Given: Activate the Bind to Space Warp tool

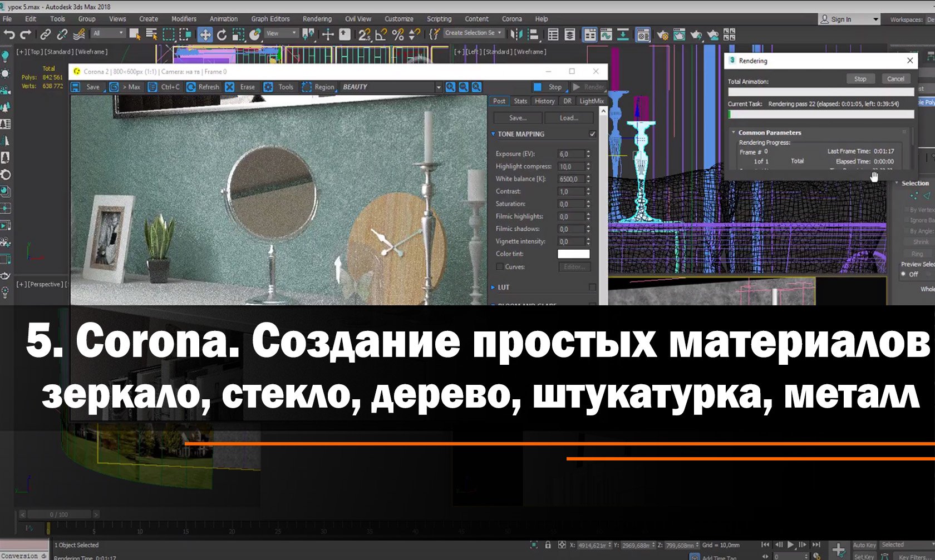Looking at the screenshot, I should 79,34.
